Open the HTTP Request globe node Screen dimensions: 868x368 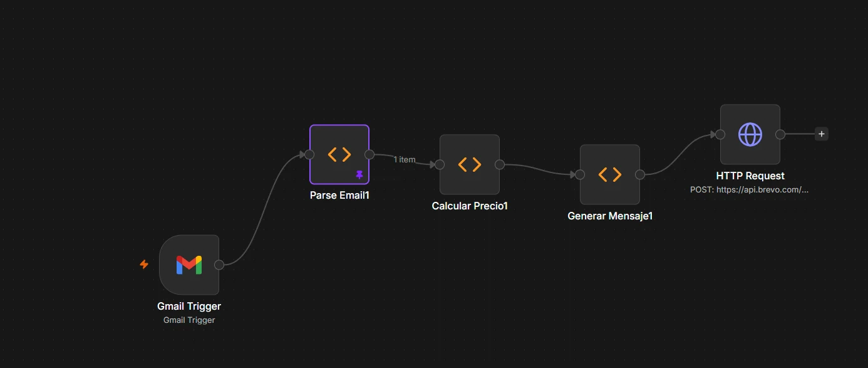pyautogui.click(x=750, y=134)
